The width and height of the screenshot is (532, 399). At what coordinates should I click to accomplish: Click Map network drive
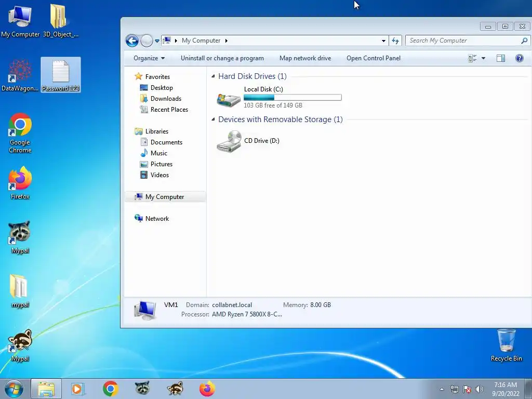[x=305, y=58]
